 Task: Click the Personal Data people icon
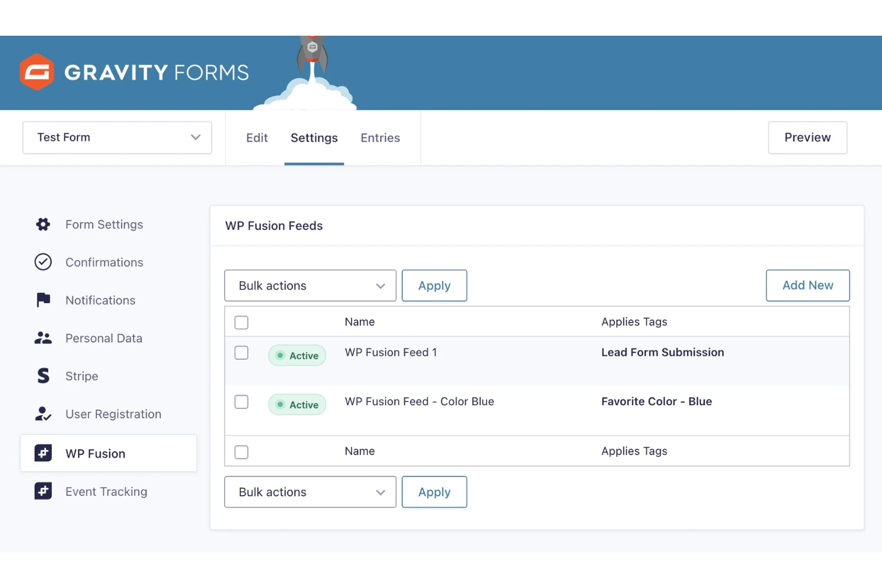43,338
